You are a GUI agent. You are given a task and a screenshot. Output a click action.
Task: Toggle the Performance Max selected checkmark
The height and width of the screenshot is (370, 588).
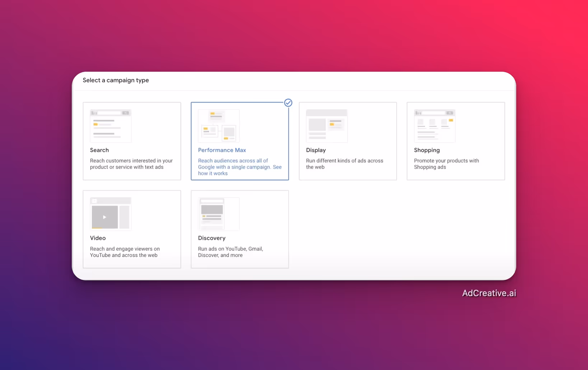(288, 103)
